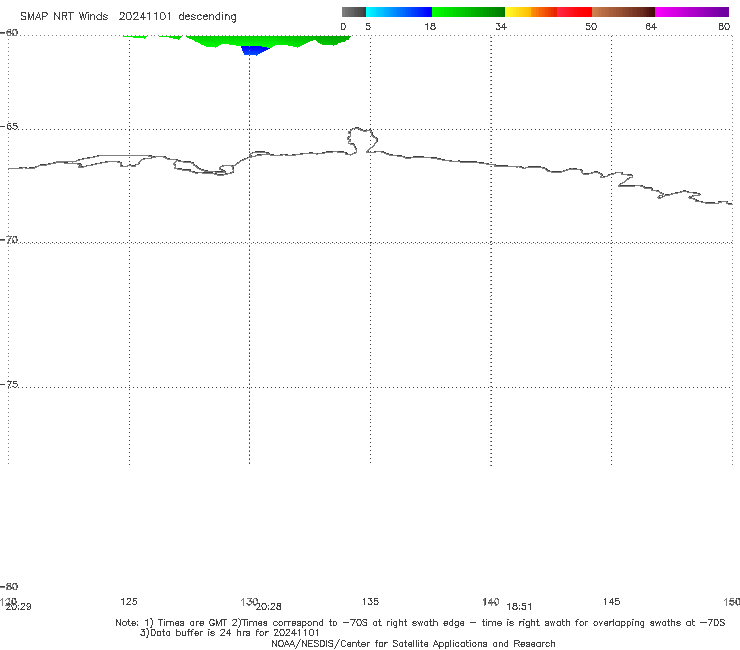Click the looped coastline peninsula near 135
The width and height of the screenshot is (740, 650).
pyautogui.click(x=362, y=140)
